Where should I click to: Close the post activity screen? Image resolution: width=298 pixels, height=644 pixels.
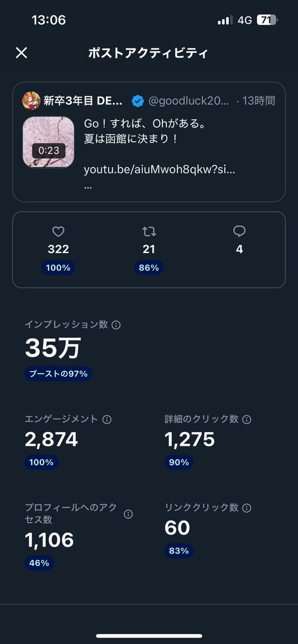(21, 53)
